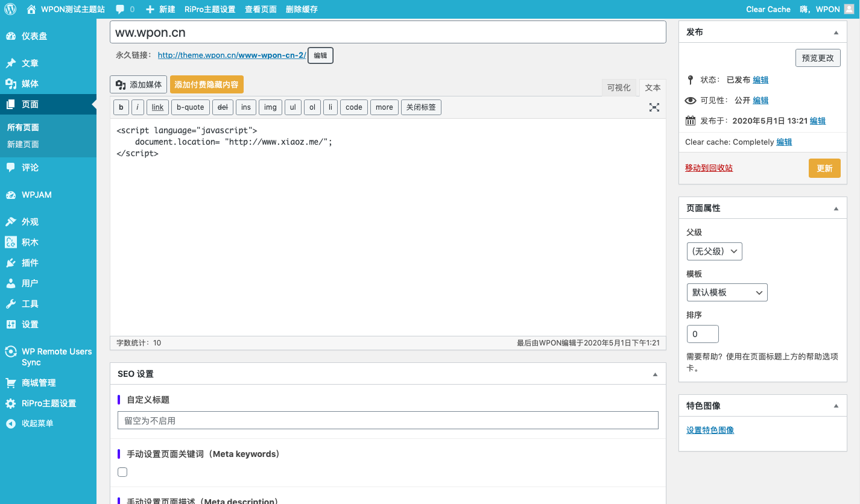860x504 pixels.
Task: Click the permalink 编辑 button
Action: click(320, 55)
